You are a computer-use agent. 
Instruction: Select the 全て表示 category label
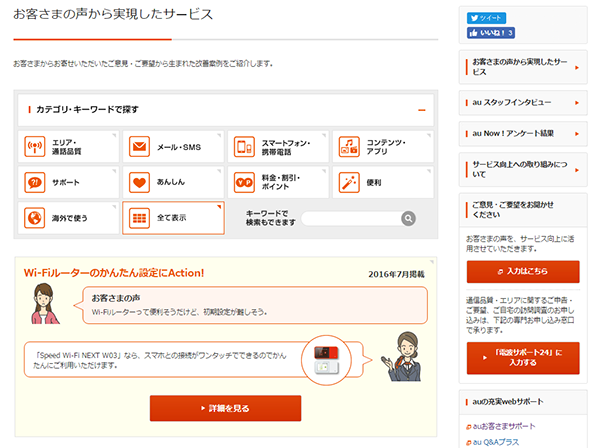(x=171, y=218)
